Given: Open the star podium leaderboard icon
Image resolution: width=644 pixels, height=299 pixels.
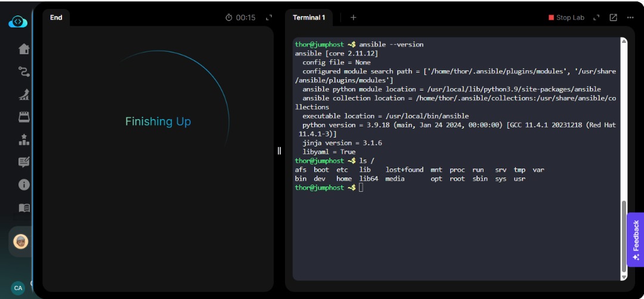Looking at the screenshot, I should click(24, 139).
